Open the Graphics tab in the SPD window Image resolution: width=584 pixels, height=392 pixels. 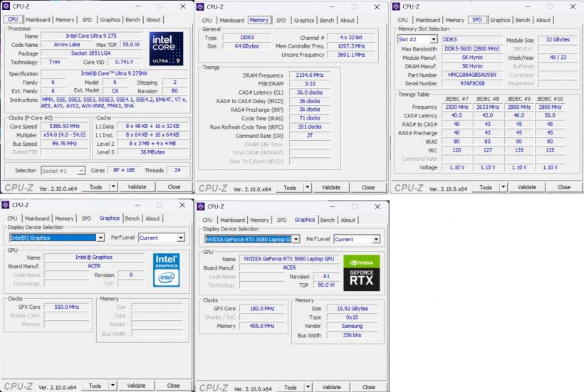(500, 20)
